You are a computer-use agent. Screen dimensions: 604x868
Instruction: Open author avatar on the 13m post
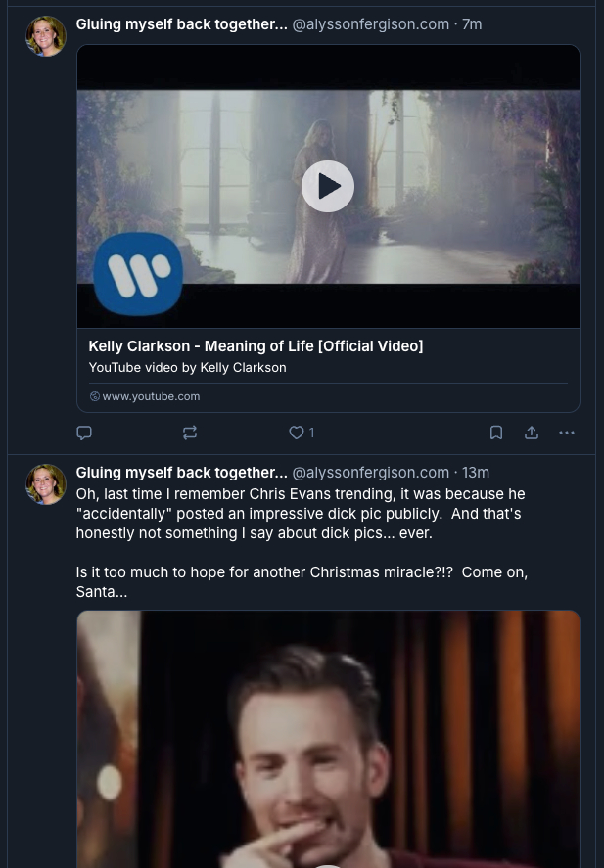46,484
